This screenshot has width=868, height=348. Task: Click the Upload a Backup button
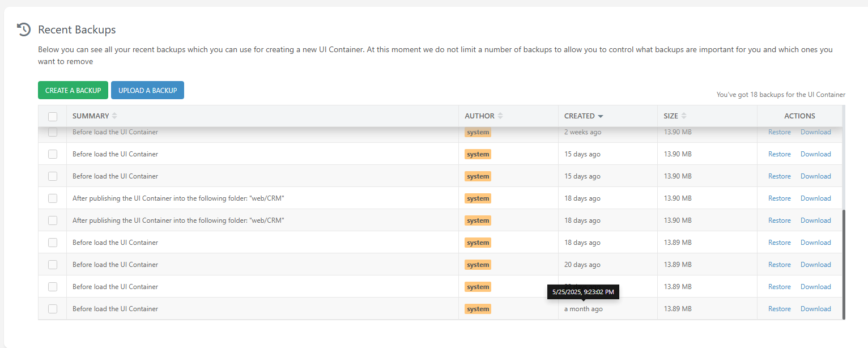pyautogui.click(x=147, y=90)
